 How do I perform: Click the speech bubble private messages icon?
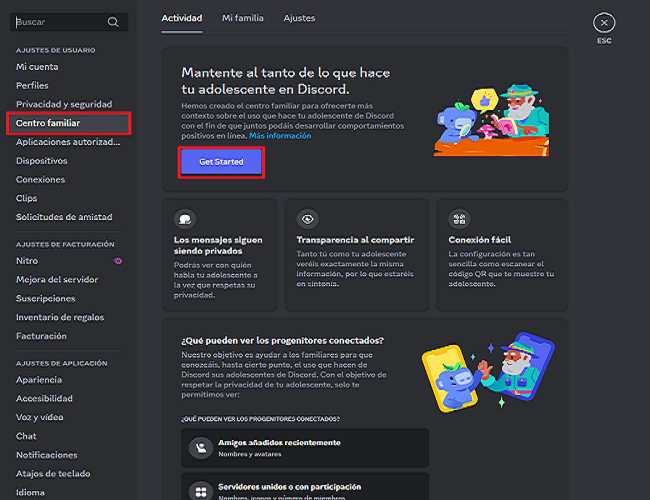183,219
